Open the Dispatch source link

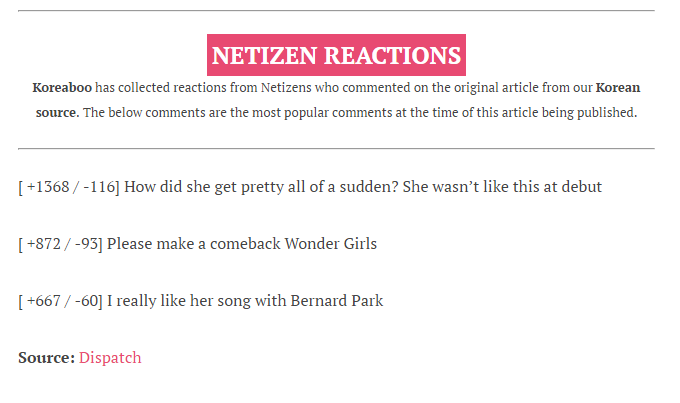110,357
